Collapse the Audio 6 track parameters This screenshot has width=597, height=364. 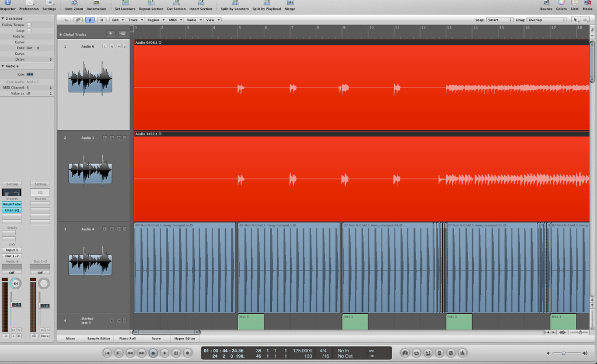click(3, 66)
